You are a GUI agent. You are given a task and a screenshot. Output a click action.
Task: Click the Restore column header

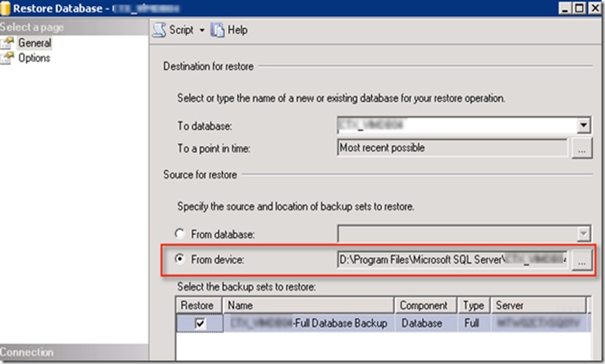click(199, 305)
